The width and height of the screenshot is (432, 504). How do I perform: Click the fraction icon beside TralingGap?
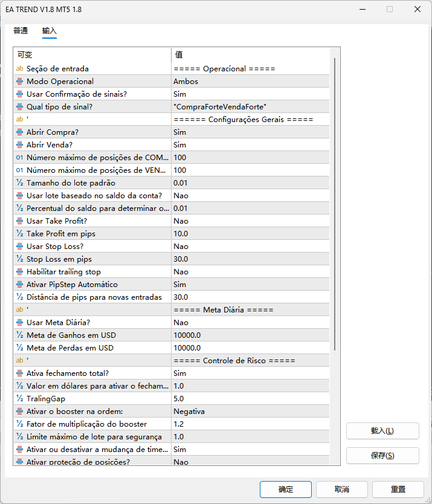pyautogui.click(x=19, y=399)
